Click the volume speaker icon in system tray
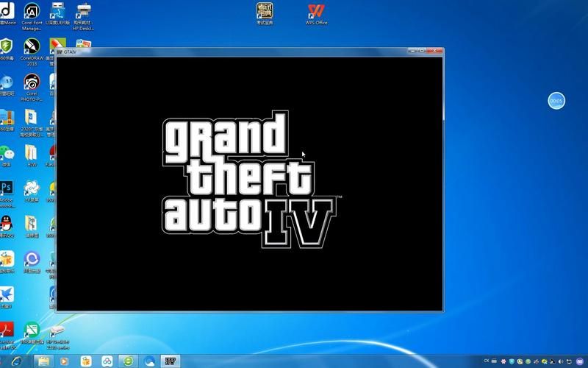Image resolution: width=588 pixels, height=368 pixels. 560,361
